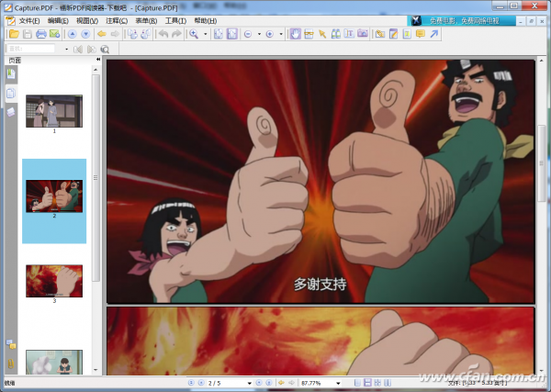Image resolution: width=551 pixels, height=392 pixels.
Task: Open the layers panel in left sidebar
Action: coord(11,112)
